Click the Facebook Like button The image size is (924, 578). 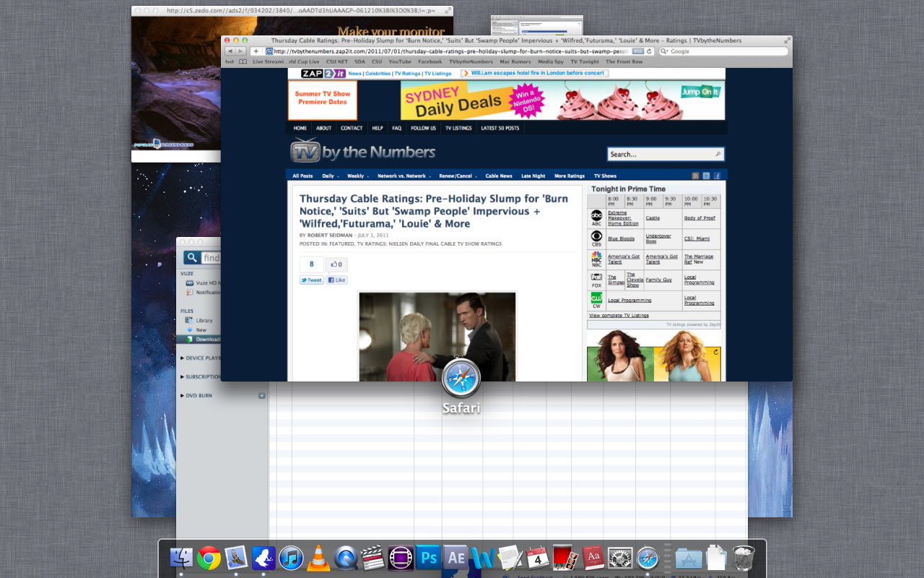coord(337,280)
